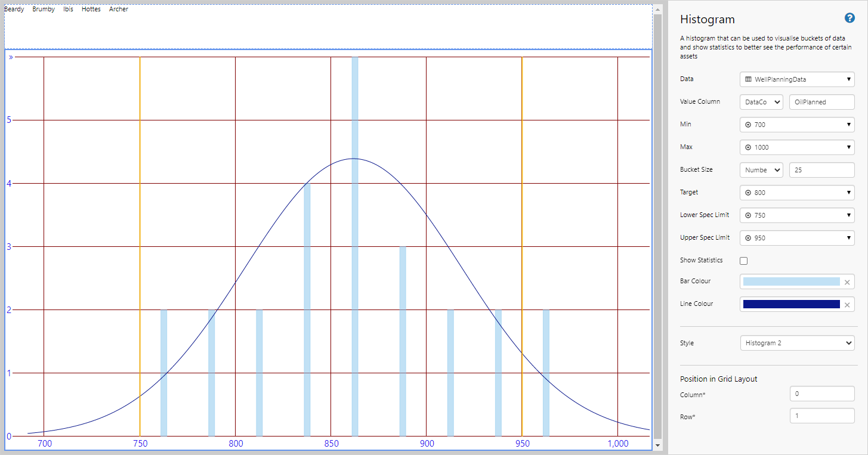Expand chart panel with double-chevron icon
Viewport: 868px width, 455px height.
click(x=11, y=57)
